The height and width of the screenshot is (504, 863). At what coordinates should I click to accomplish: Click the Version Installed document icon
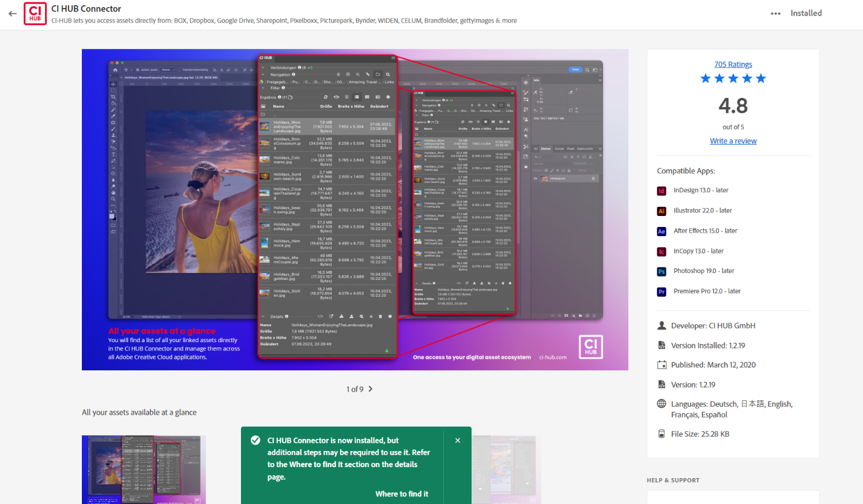point(662,345)
